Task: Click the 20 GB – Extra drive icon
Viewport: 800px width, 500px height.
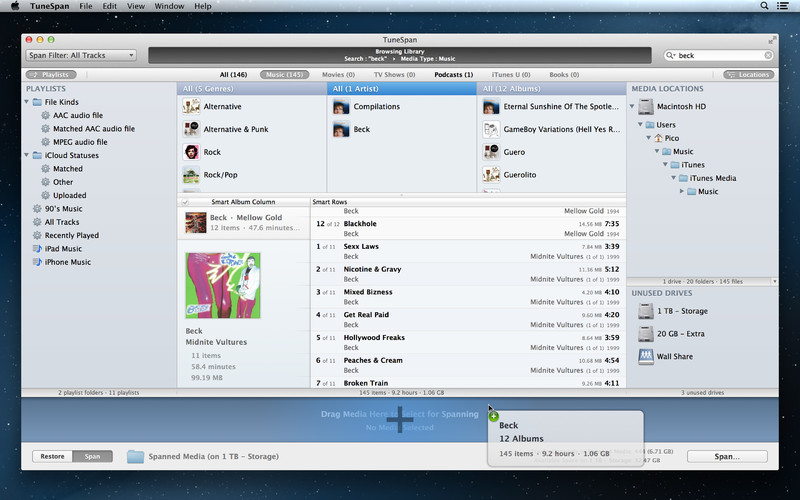Action: pos(645,334)
